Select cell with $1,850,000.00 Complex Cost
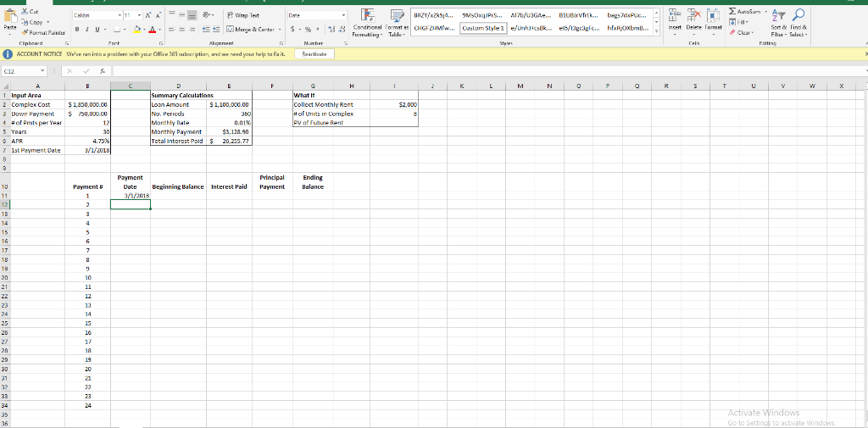The width and height of the screenshot is (868, 428). (88, 104)
